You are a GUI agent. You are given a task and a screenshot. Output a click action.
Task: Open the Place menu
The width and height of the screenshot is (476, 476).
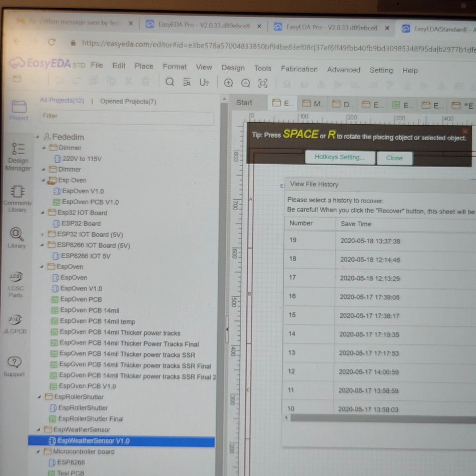(144, 66)
